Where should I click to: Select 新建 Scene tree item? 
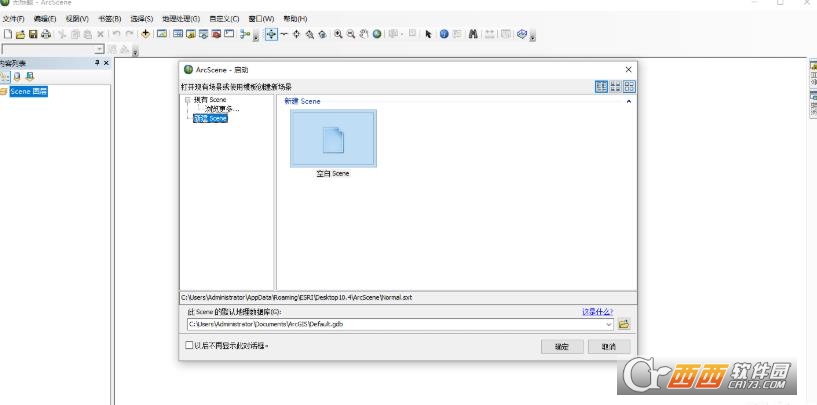pos(211,118)
